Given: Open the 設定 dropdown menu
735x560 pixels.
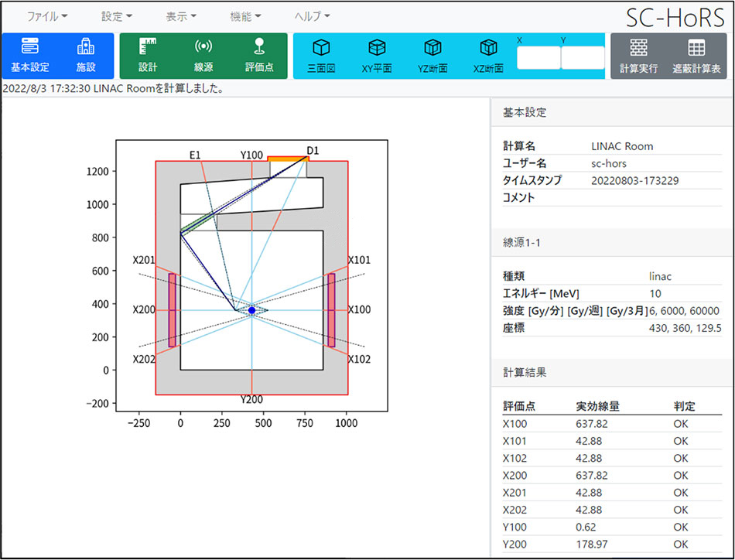Looking at the screenshot, I should [x=117, y=15].
